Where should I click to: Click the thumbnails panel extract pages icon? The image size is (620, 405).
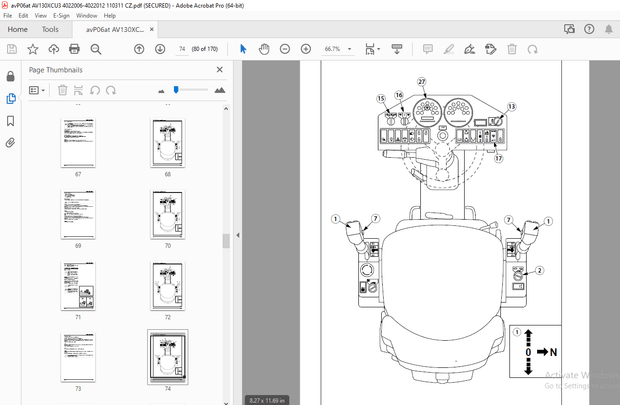pos(78,90)
